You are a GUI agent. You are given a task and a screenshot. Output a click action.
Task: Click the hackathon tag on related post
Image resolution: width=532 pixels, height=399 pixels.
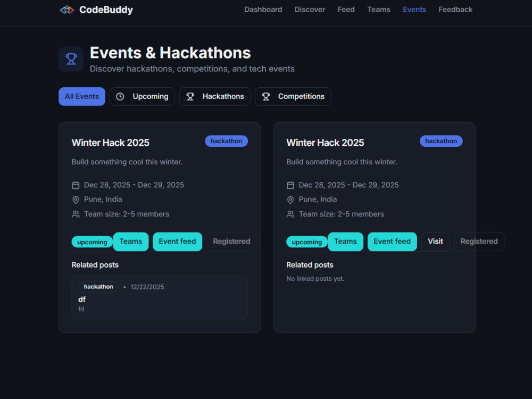point(98,287)
